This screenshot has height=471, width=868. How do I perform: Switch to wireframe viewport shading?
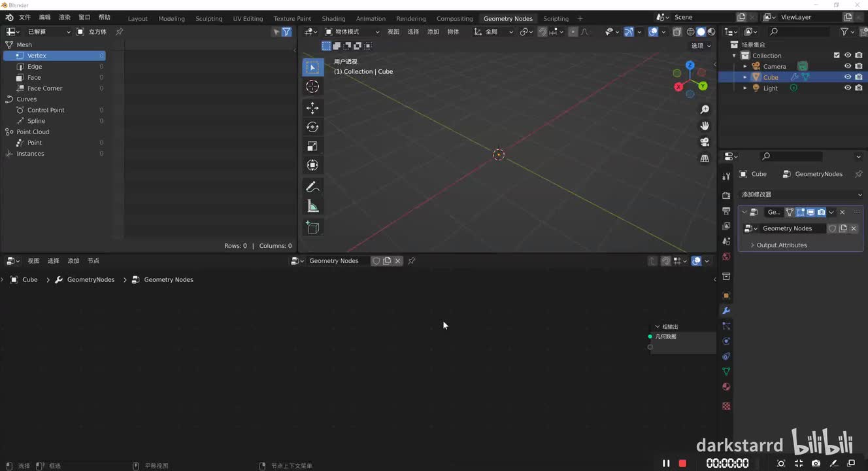click(690, 31)
